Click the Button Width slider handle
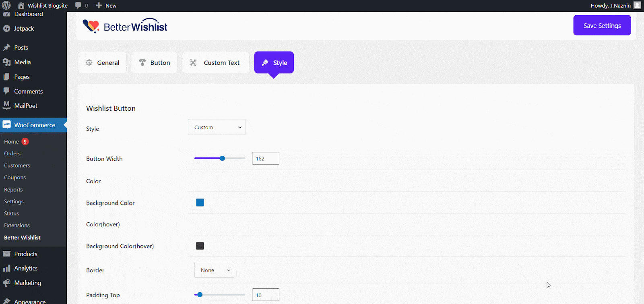 (x=222, y=158)
